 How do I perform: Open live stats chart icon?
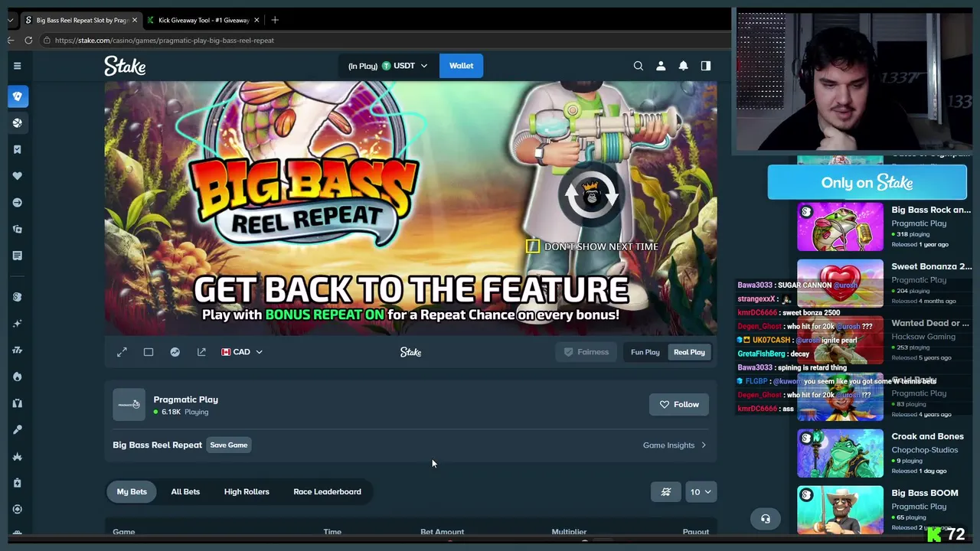pos(175,352)
